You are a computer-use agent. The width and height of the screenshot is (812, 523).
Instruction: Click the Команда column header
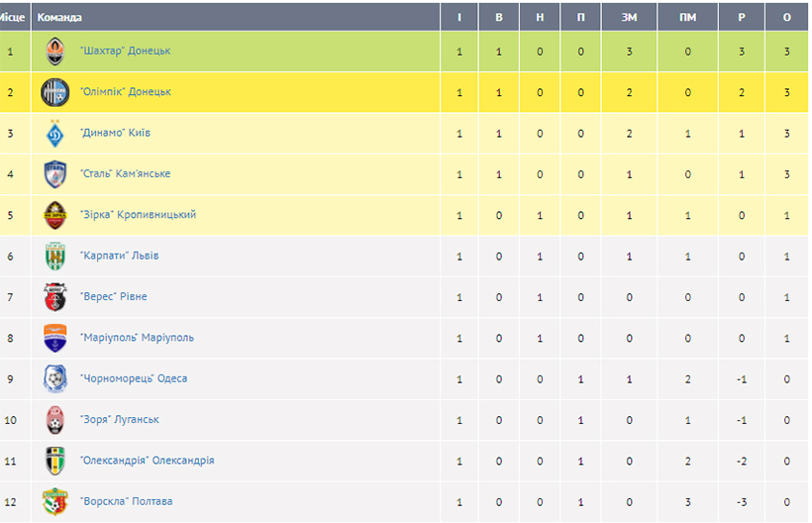[x=59, y=17]
